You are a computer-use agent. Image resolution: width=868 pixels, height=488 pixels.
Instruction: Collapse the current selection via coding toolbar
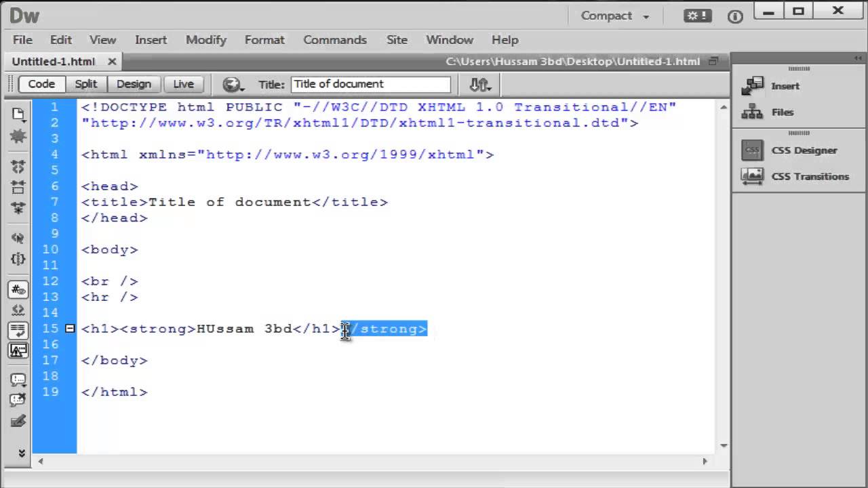pyautogui.click(x=18, y=187)
